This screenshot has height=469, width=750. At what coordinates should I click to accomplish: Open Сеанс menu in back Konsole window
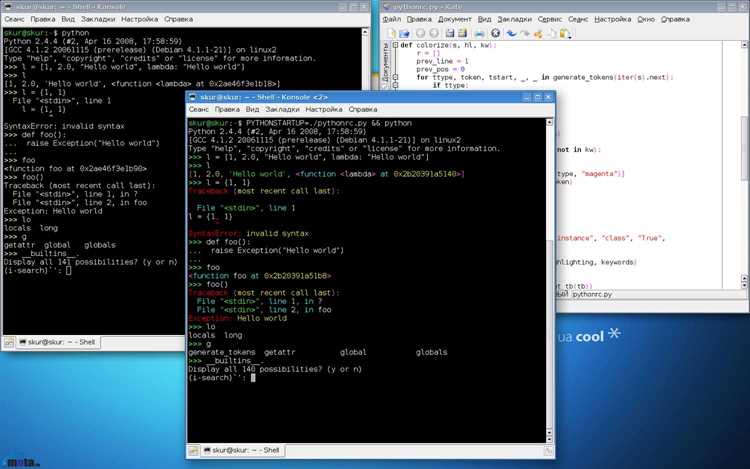[x=14, y=19]
